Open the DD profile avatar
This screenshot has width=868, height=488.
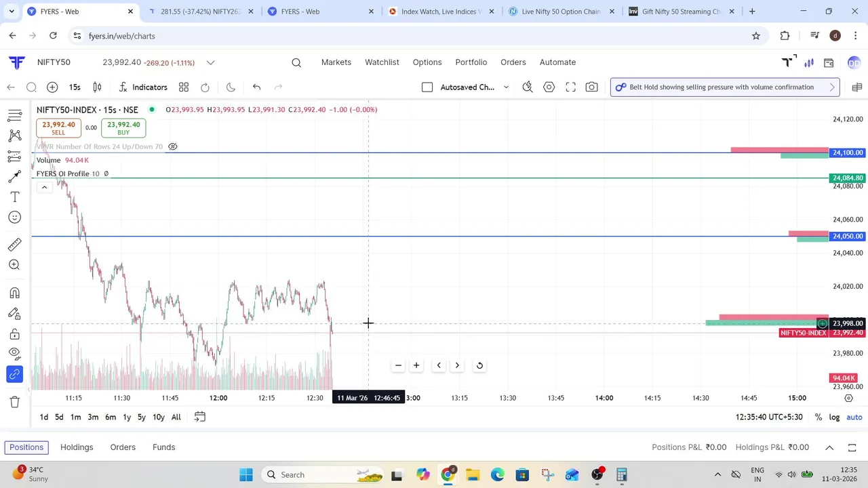pyautogui.click(x=854, y=63)
